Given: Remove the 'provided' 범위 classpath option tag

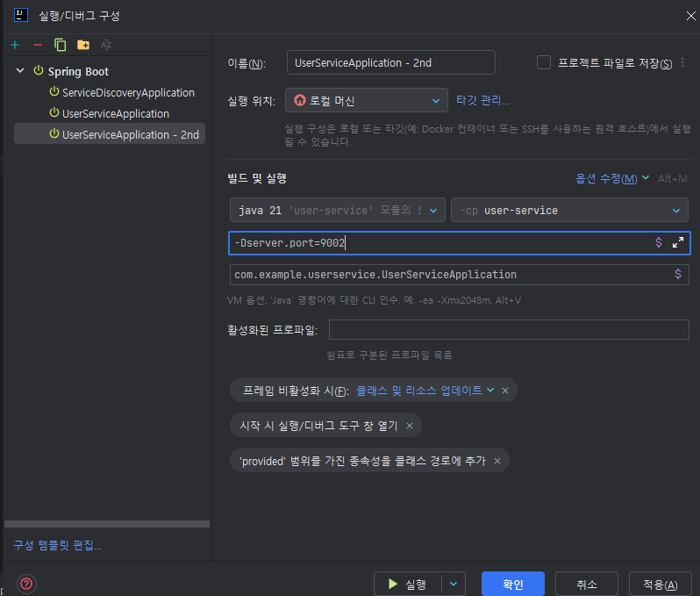Looking at the screenshot, I should click(x=497, y=461).
